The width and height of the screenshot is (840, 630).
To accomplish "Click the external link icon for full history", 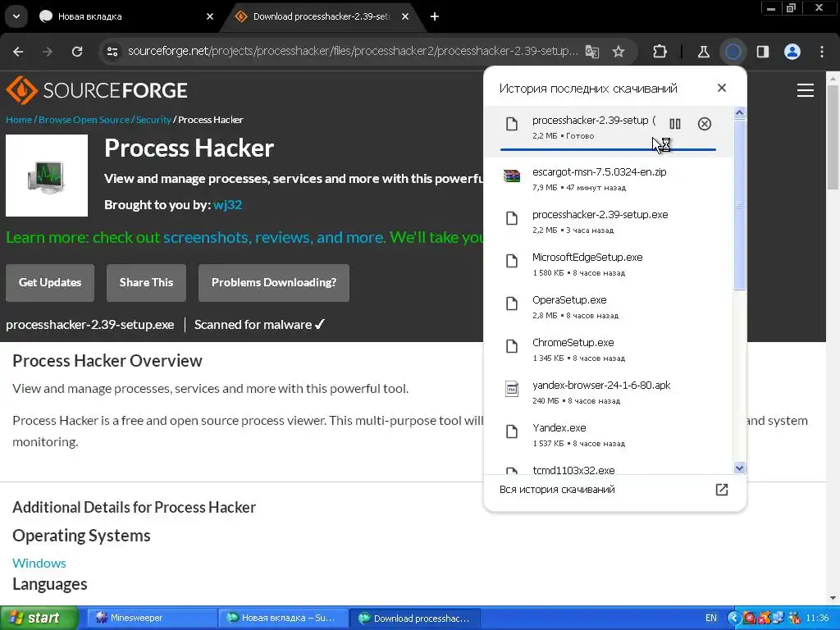I will click(x=722, y=489).
